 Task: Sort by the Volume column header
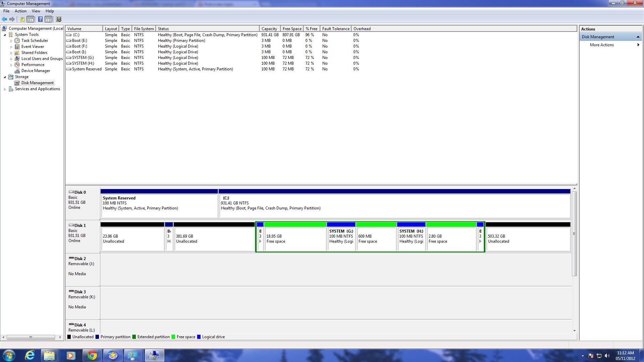pos(84,29)
